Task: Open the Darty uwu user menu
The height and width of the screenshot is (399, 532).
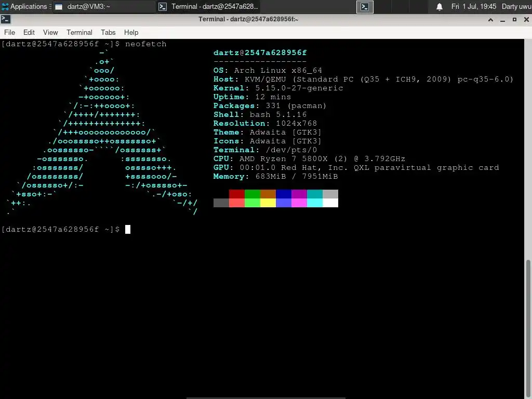Action: [516, 6]
